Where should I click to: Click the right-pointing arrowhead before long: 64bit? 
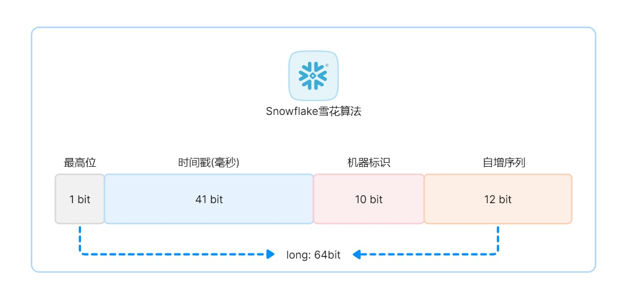(x=271, y=254)
